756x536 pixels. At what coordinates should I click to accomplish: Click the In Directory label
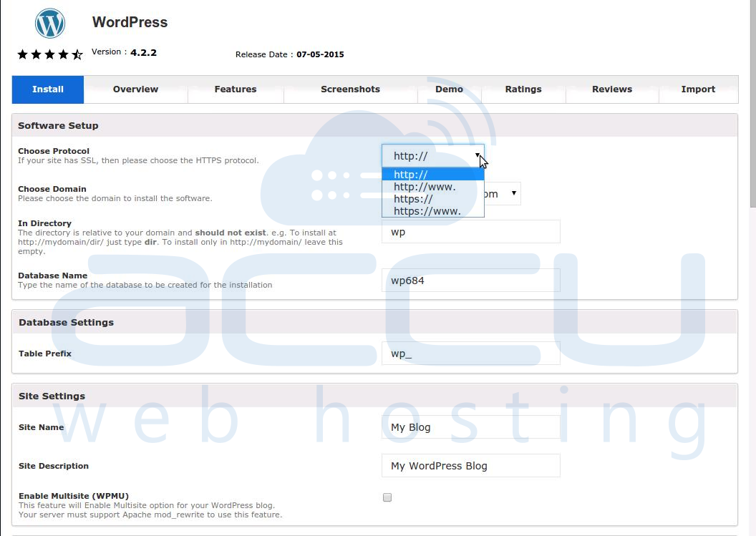pos(44,223)
